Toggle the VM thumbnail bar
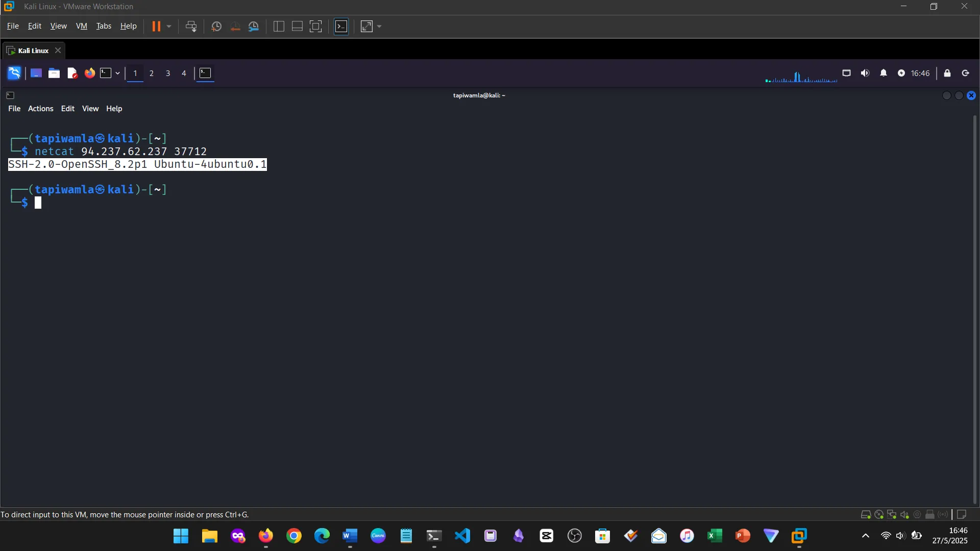 [297, 26]
